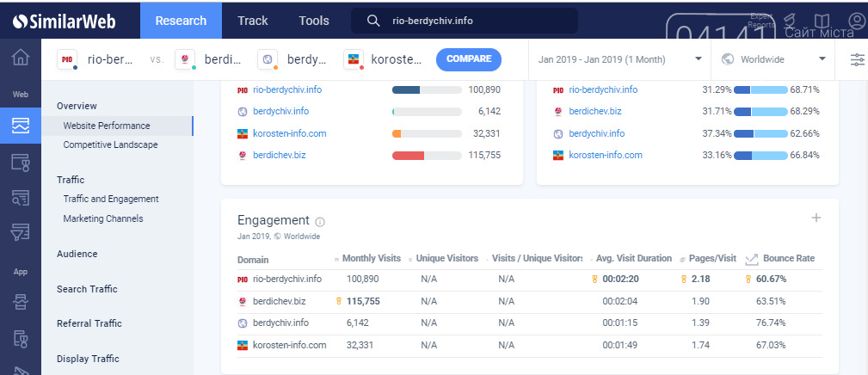
Task: Open the book guide icon in header
Action: [x=822, y=21]
